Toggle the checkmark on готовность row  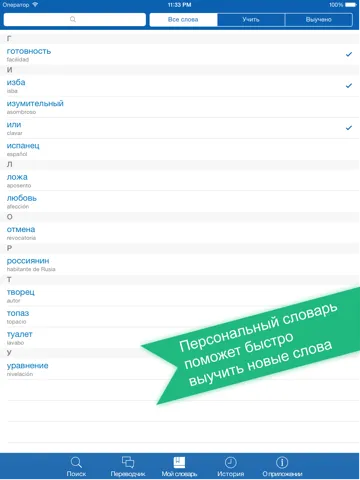click(x=349, y=54)
